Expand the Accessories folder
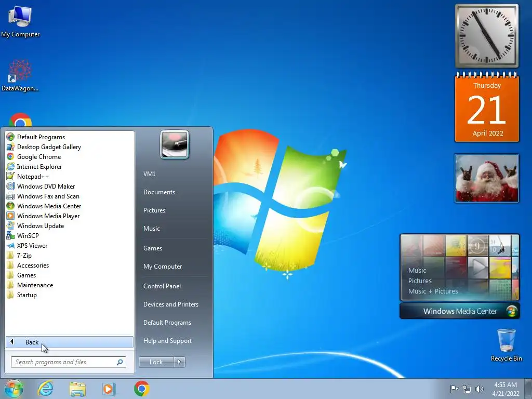Viewport: 532px width, 399px height. (x=33, y=265)
